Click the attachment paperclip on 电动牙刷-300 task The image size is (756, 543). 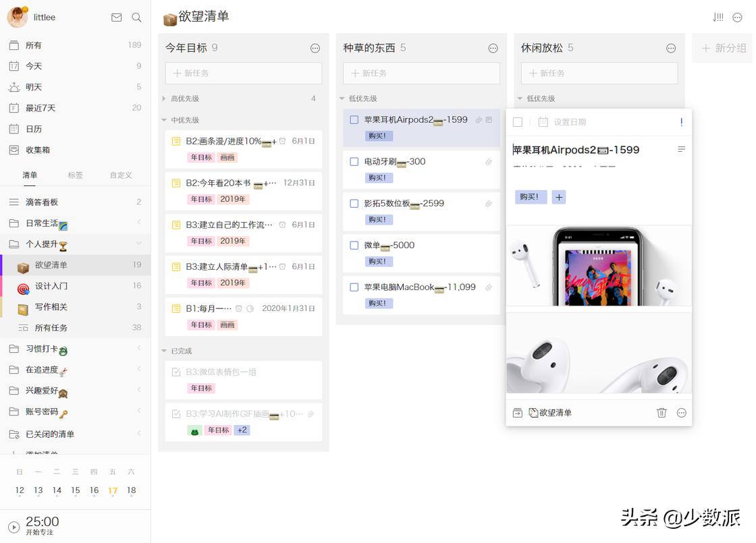(x=488, y=162)
